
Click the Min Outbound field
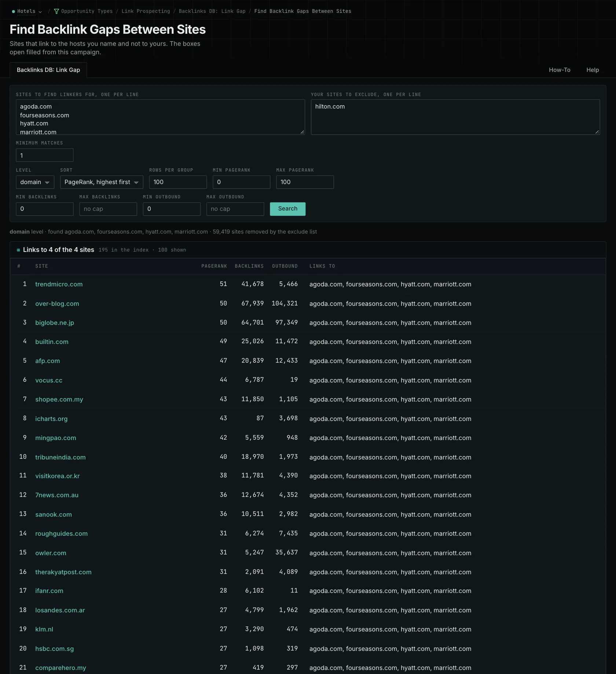tap(172, 209)
